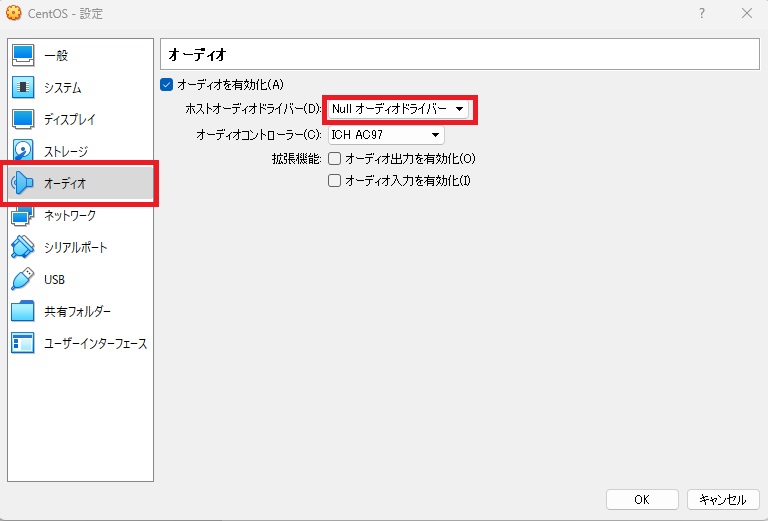Enable オーディオ入力を有効化(I) checkbox
The height and width of the screenshot is (521, 768).
[334, 181]
